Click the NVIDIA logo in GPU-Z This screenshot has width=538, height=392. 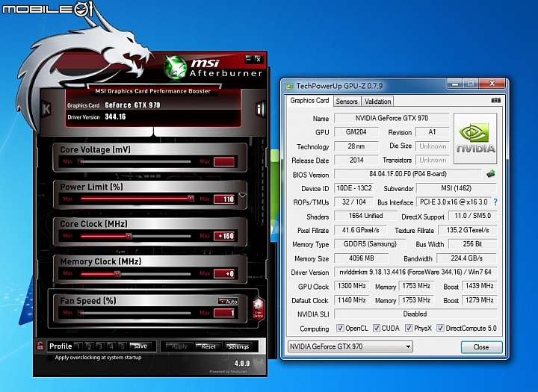coord(475,138)
